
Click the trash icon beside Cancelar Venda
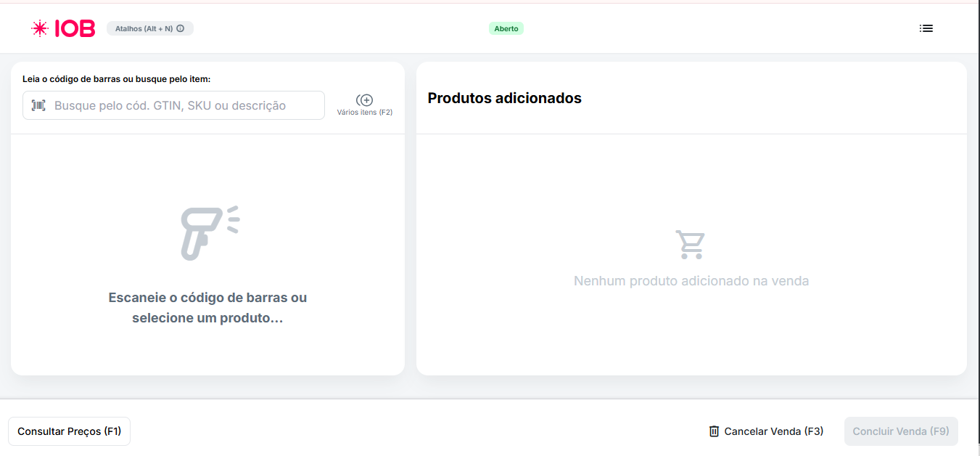click(714, 431)
